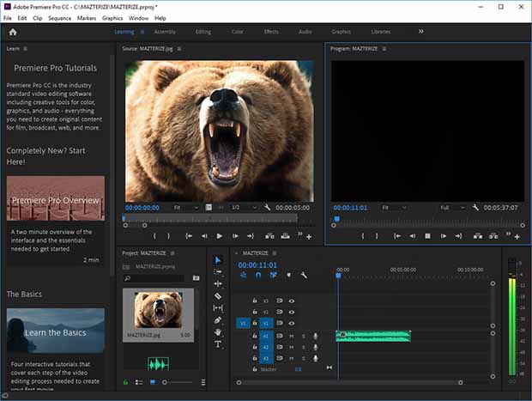Viewport: 532px width, 401px height.
Task: Toggle sequence nest insert option in timeline
Action: click(244, 276)
